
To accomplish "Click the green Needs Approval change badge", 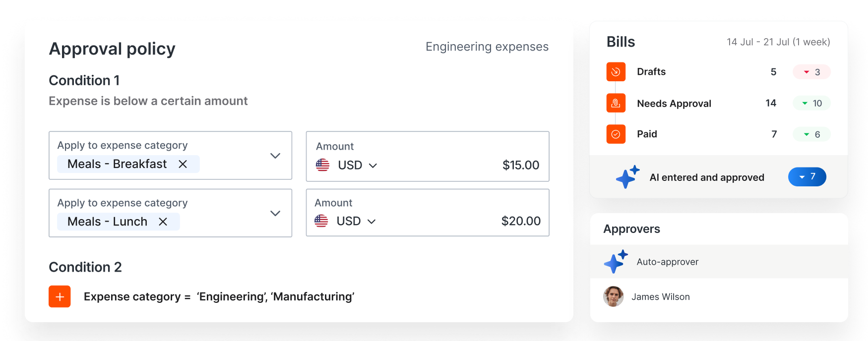I will (x=811, y=103).
